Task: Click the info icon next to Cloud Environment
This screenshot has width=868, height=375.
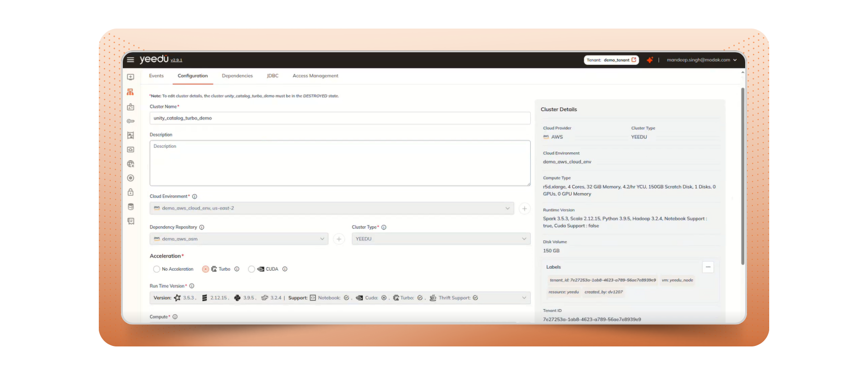Action: [x=194, y=196]
